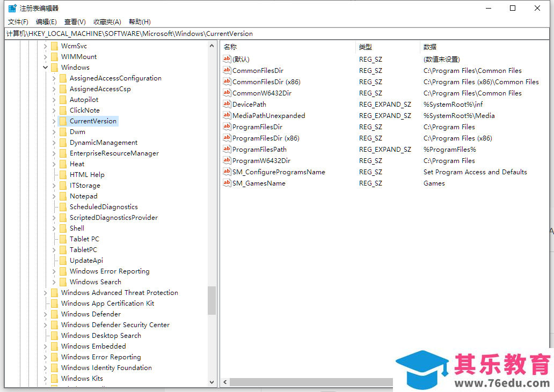Select the ScheduledDiagnostics key
Viewport: 554px width, 392px height.
[x=104, y=207]
